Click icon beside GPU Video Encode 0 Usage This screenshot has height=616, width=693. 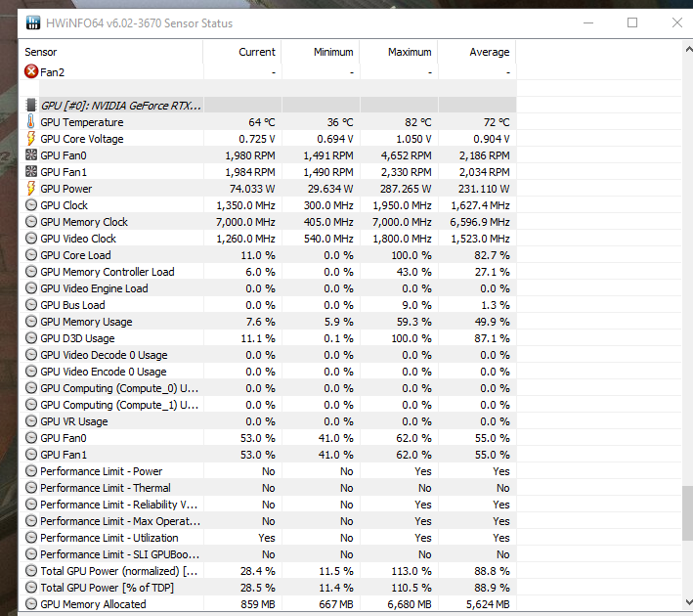tap(31, 371)
